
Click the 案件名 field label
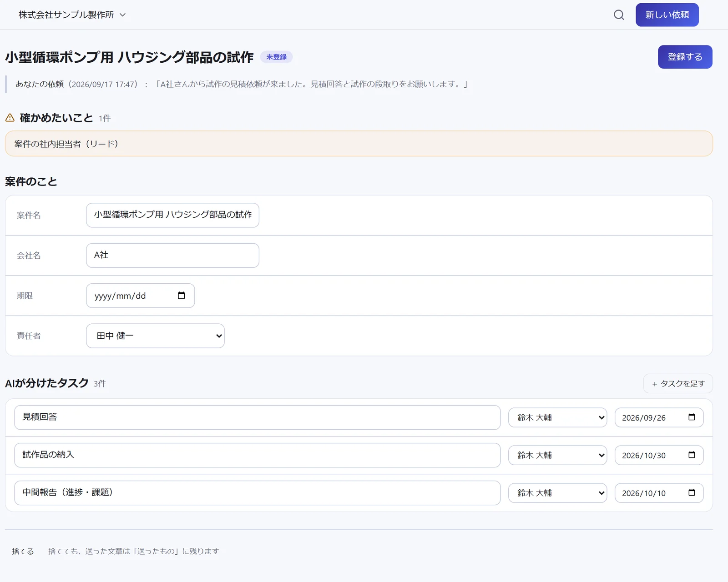pos(29,215)
